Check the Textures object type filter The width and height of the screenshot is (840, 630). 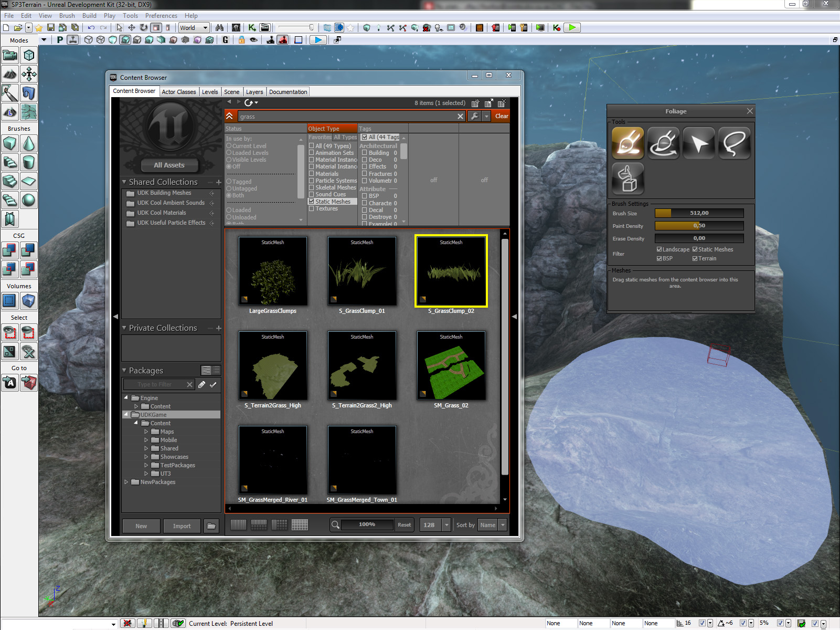tap(312, 208)
